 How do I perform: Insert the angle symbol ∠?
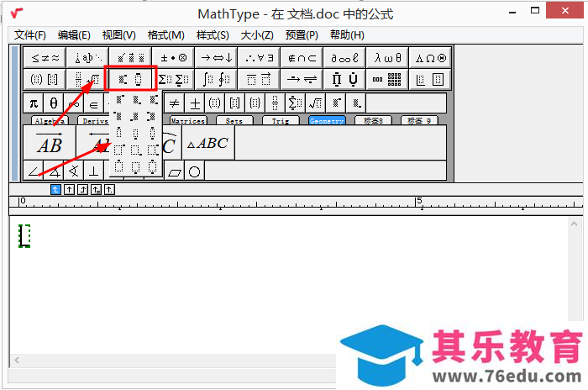pos(34,171)
